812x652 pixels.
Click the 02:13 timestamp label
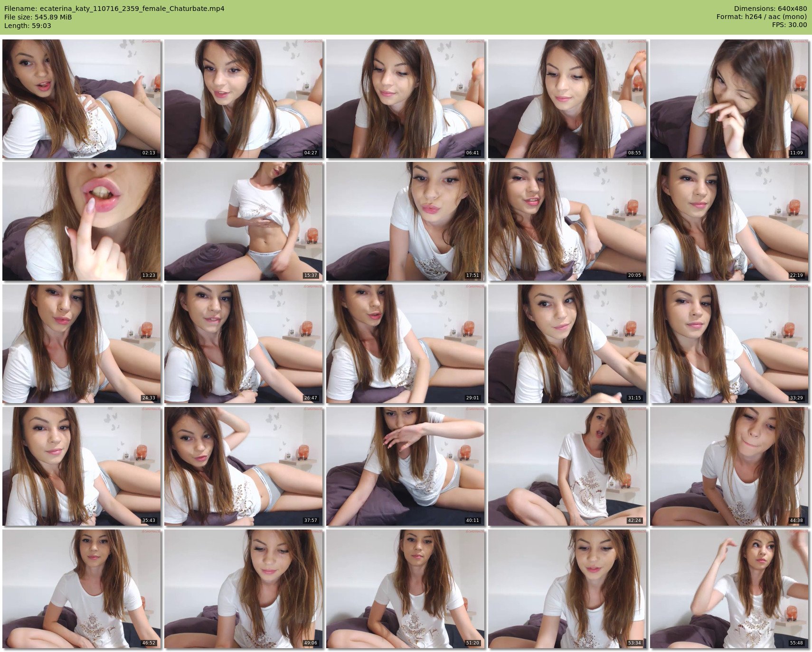tap(149, 153)
